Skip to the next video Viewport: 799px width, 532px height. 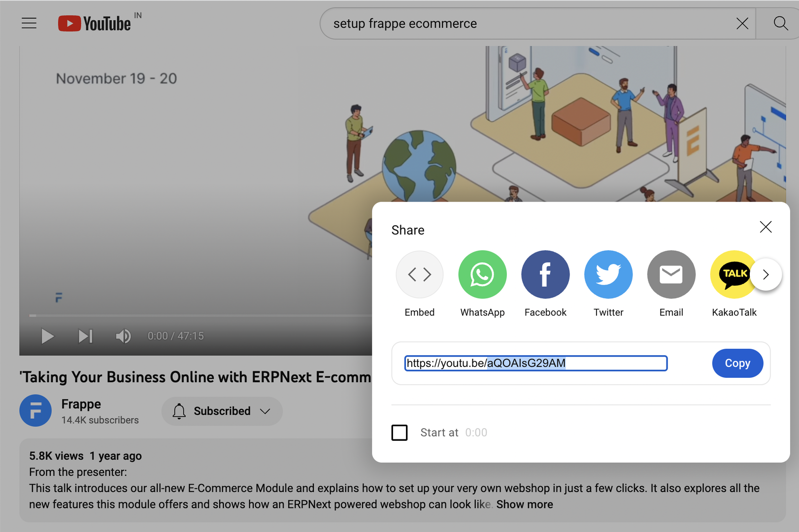point(85,336)
